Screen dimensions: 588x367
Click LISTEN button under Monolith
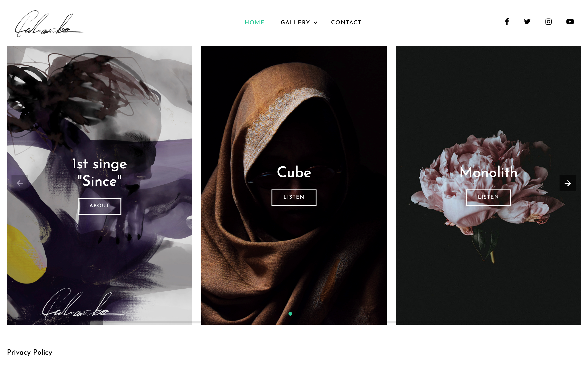point(488,197)
